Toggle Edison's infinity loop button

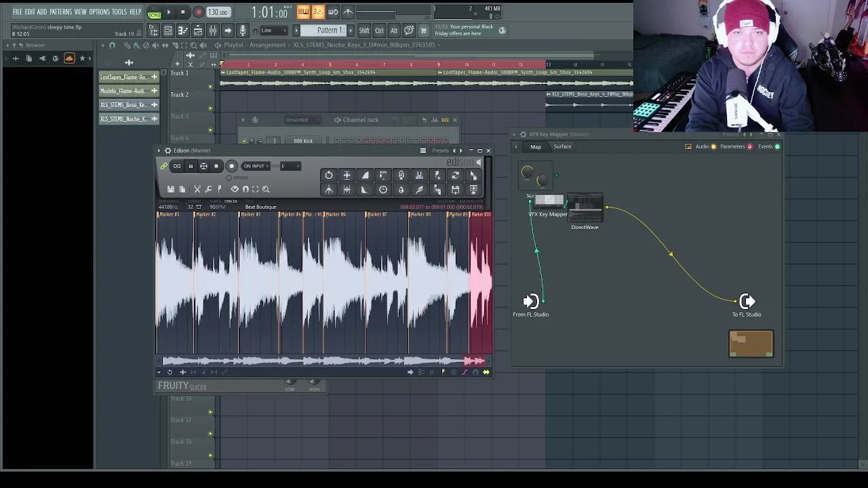point(177,166)
